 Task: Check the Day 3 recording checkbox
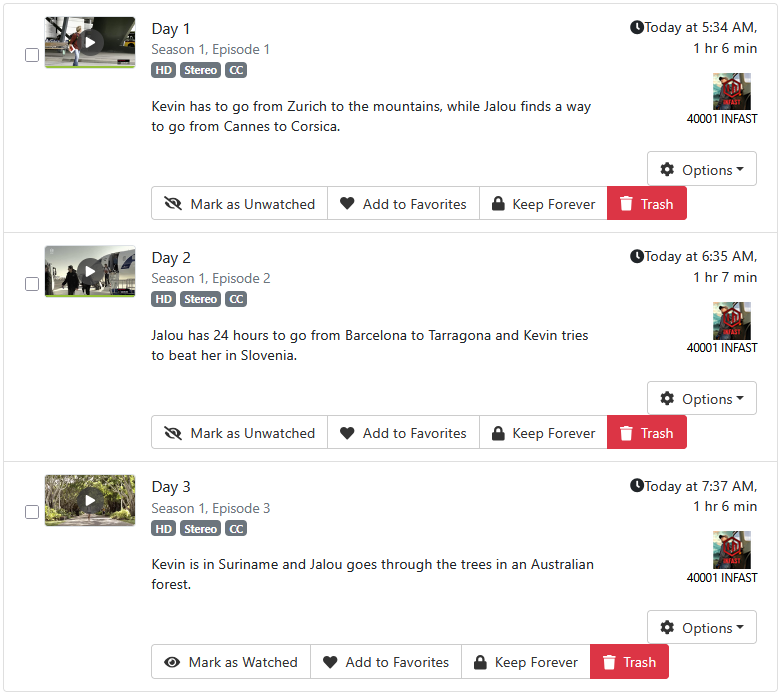coord(32,512)
